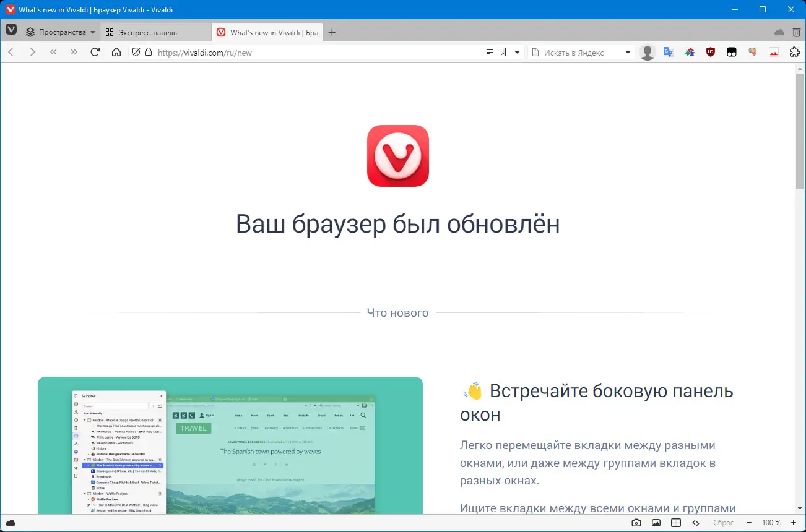The image size is (806, 532).
Task: Go to the home page
Action: (x=116, y=53)
